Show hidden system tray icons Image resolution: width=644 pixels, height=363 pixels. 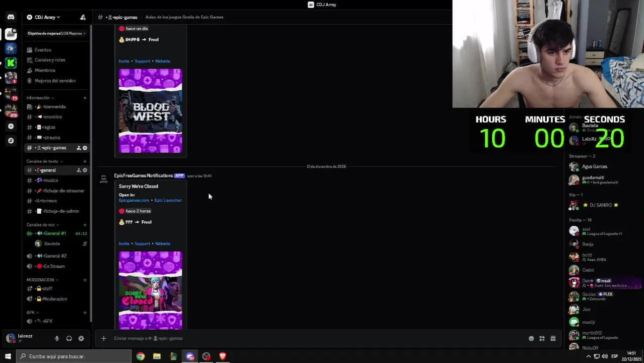click(x=589, y=356)
